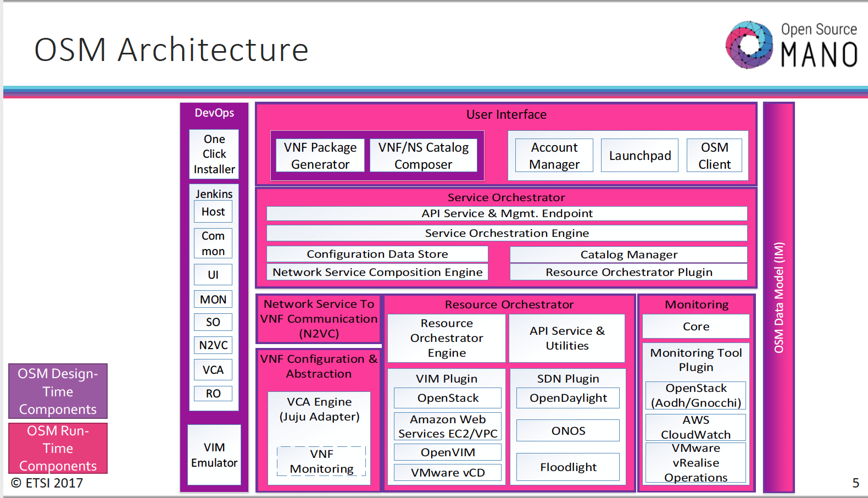Open the VNF/NS Catalog Composer block
This screenshot has width=868, height=498.
point(423,156)
